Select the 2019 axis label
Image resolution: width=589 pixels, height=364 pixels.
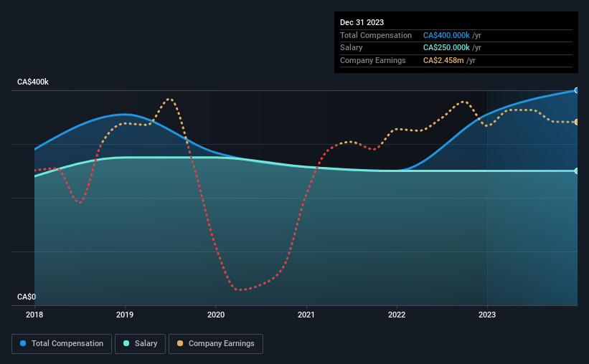tap(125, 315)
